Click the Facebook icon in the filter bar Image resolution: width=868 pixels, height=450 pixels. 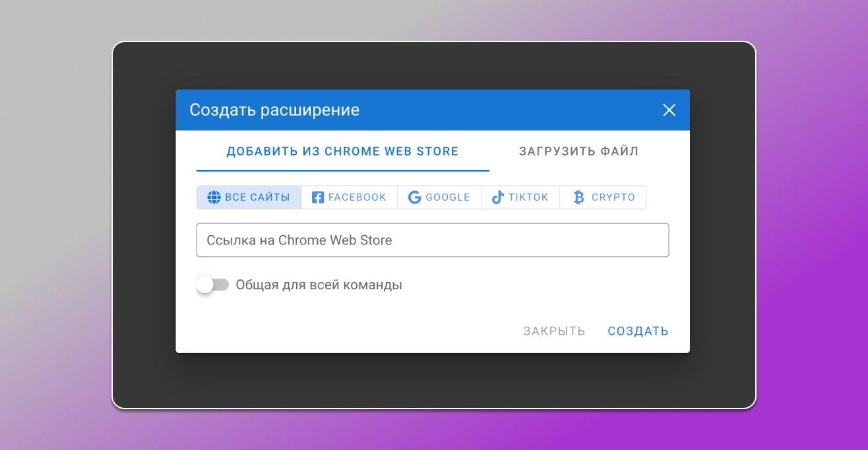point(317,197)
